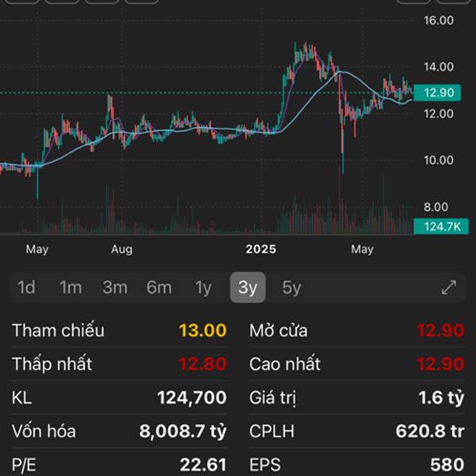Screen dimensions: 476x476
Task: Click the Vốn hóa value 8,008.7 tỷ
Action: 183,431
